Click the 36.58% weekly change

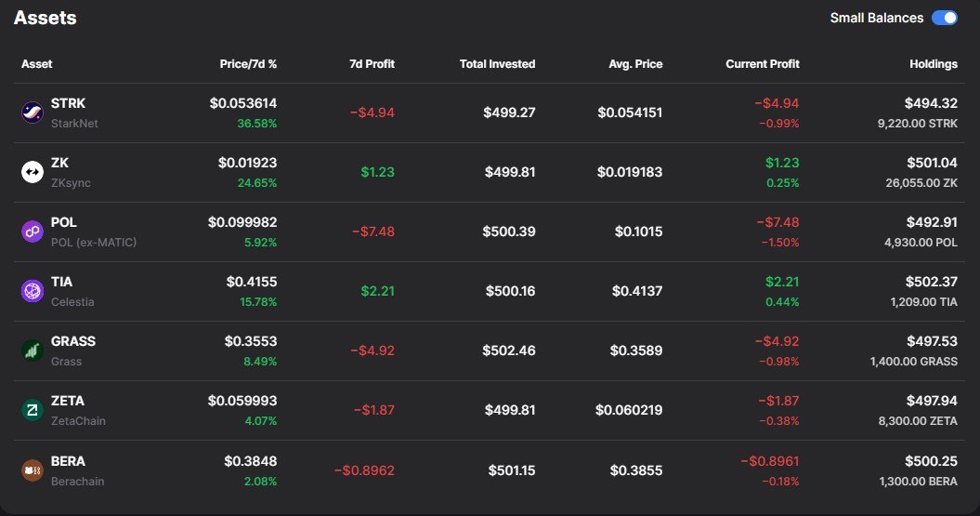point(257,124)
